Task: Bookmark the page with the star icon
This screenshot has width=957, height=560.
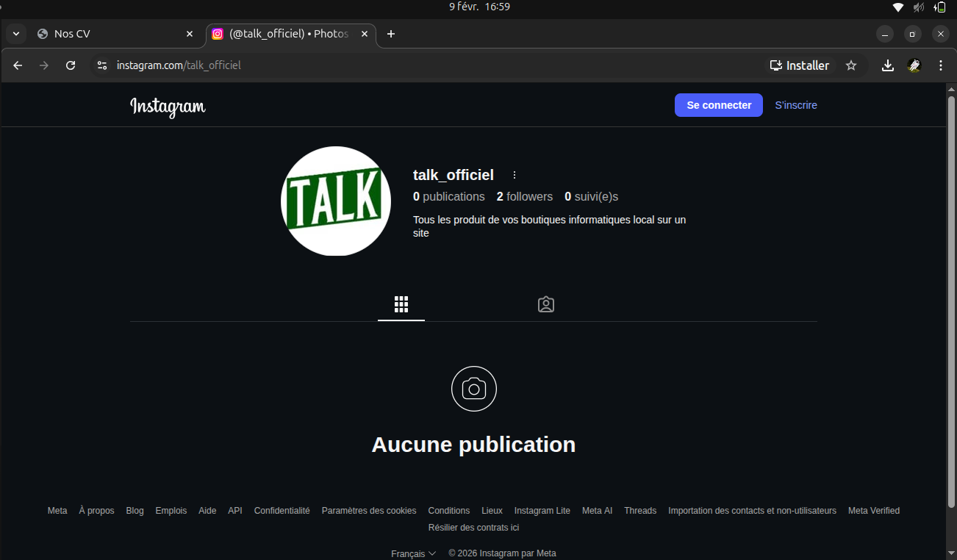Action: click(x=851, y=65)
